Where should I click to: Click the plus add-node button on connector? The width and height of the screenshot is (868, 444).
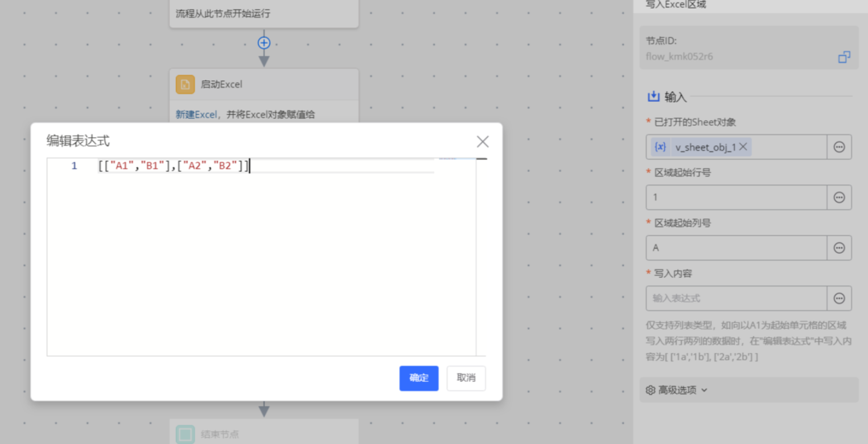click(x=264, y=43)
